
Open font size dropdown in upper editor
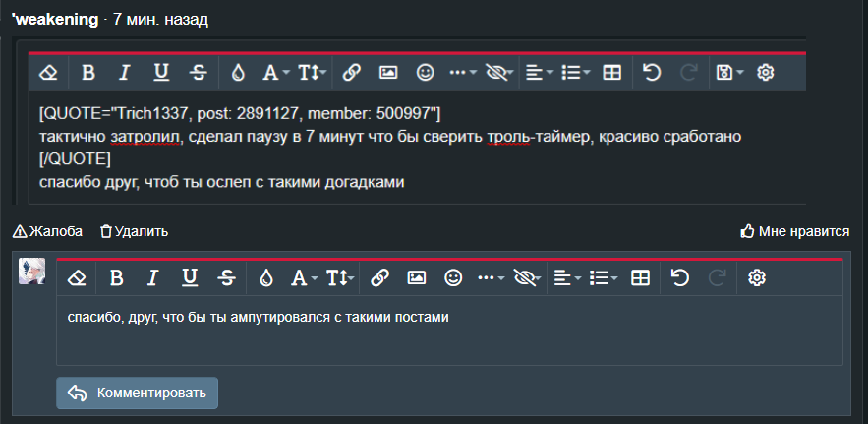313,73
